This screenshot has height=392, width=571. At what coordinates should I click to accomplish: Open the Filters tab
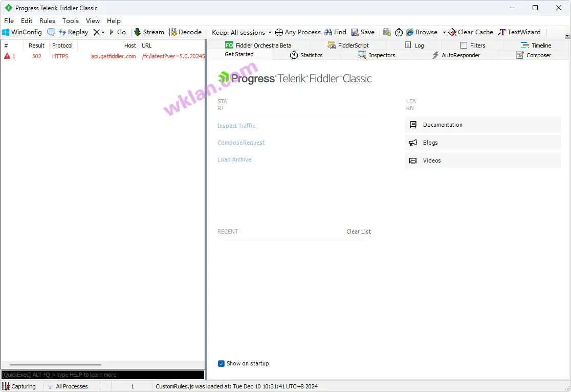[x=473, y=45]
